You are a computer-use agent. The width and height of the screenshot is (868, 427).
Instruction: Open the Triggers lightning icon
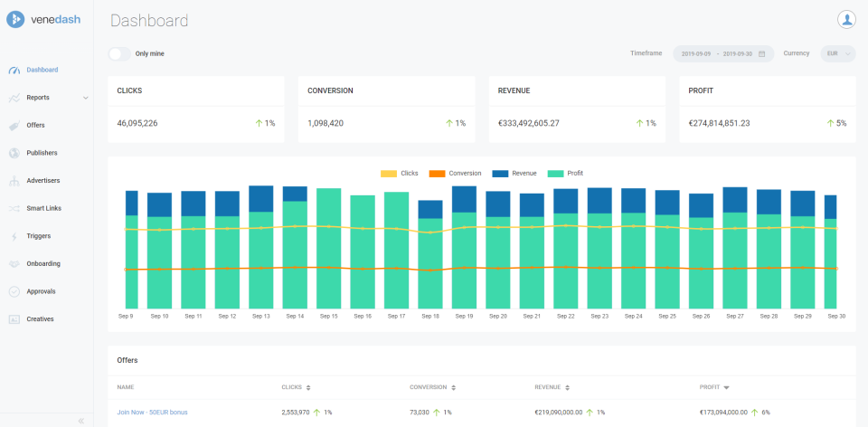(14, 236)
